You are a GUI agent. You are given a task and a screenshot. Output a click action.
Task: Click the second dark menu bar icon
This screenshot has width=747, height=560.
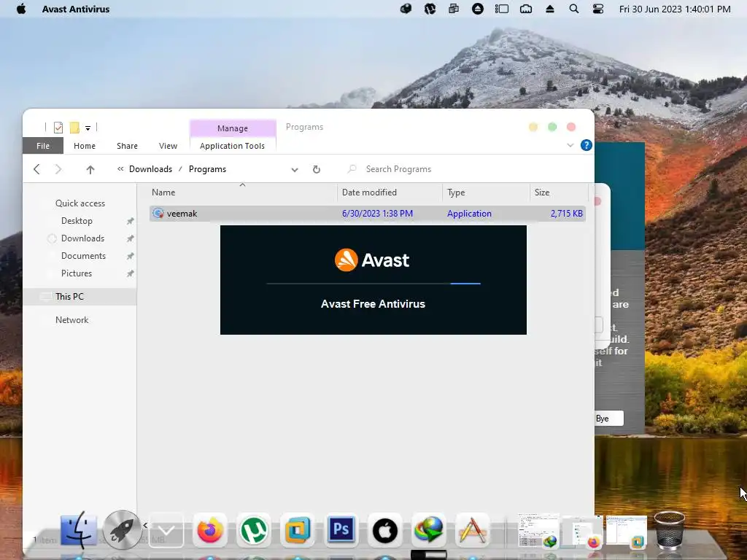coord(430,9)
